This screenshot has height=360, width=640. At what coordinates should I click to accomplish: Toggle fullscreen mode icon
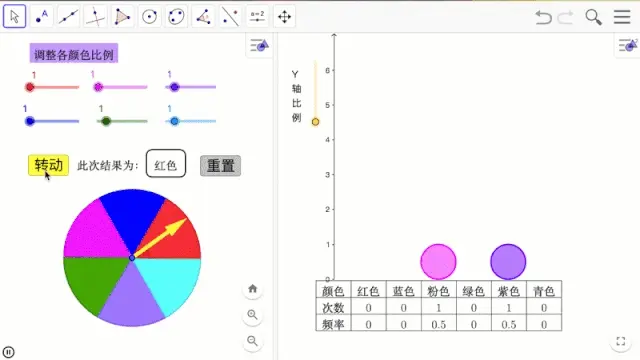pyautogui.click(x=621, y=341)
